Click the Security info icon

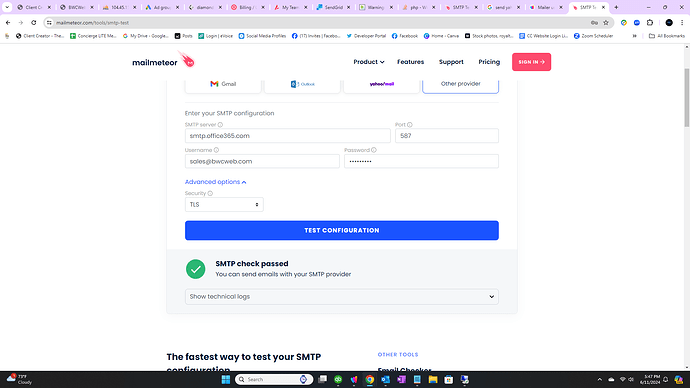coord(210,194)
